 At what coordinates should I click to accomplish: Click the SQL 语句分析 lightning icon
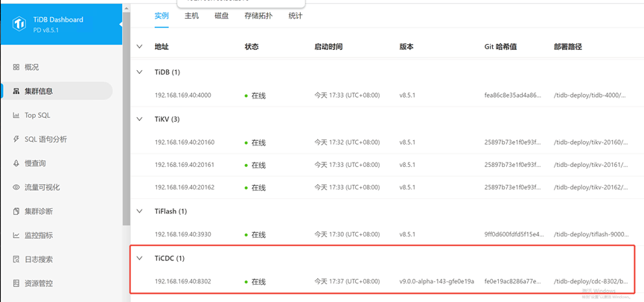click(16, 139)
